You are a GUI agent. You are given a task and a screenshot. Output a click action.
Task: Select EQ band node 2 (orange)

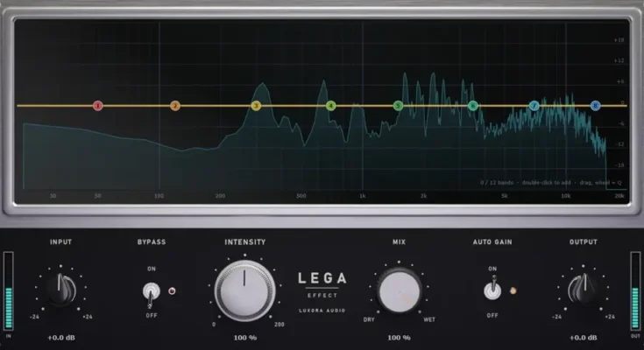(x=175, y=106)
